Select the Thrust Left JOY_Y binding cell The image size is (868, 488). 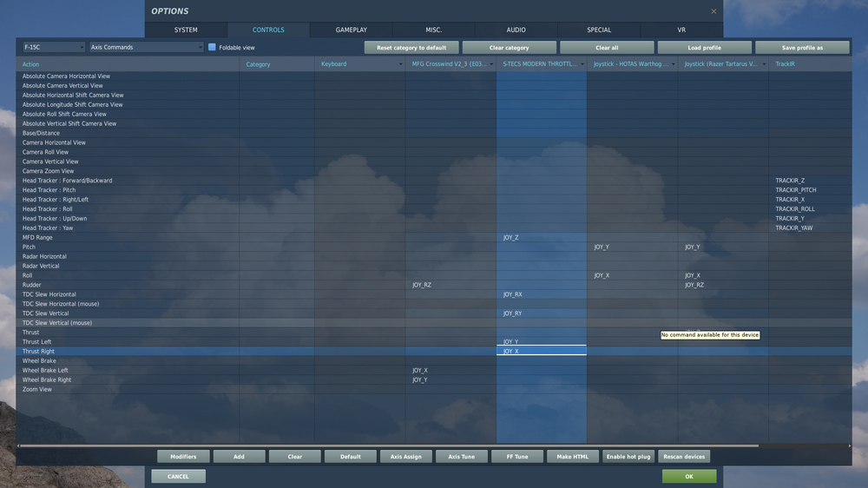click(x=542, y=342)
